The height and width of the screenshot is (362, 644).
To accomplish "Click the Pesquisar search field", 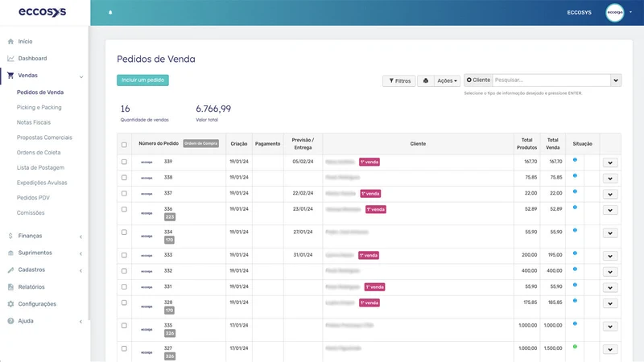I will (x=551, y=80).
